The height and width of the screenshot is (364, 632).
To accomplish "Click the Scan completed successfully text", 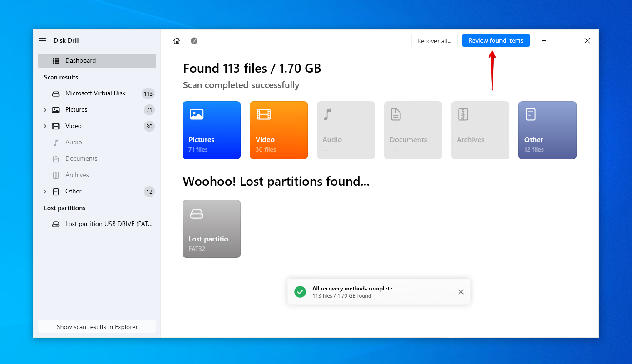I will pyautogui.click(x=241, y=85).
